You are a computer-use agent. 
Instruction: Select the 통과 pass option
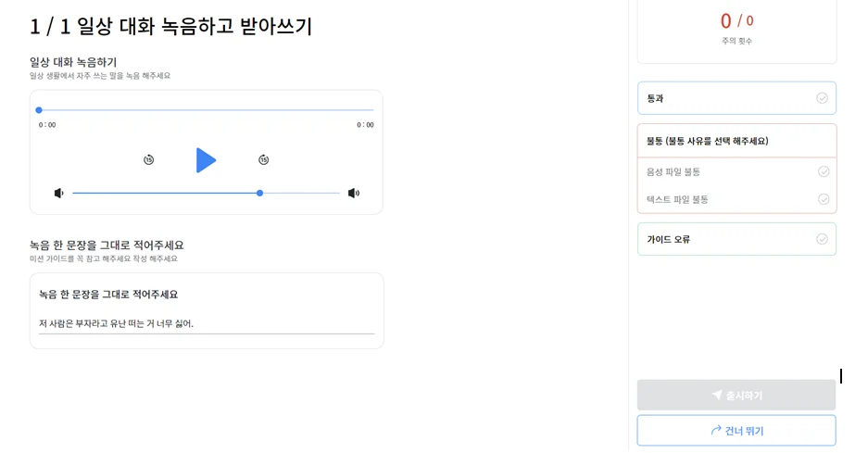(x=736, y=98)
